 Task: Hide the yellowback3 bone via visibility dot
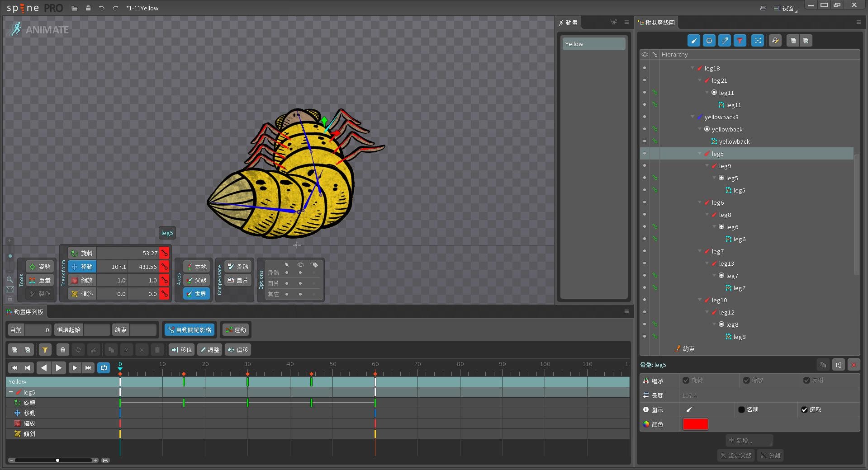(x=645, y=117)
